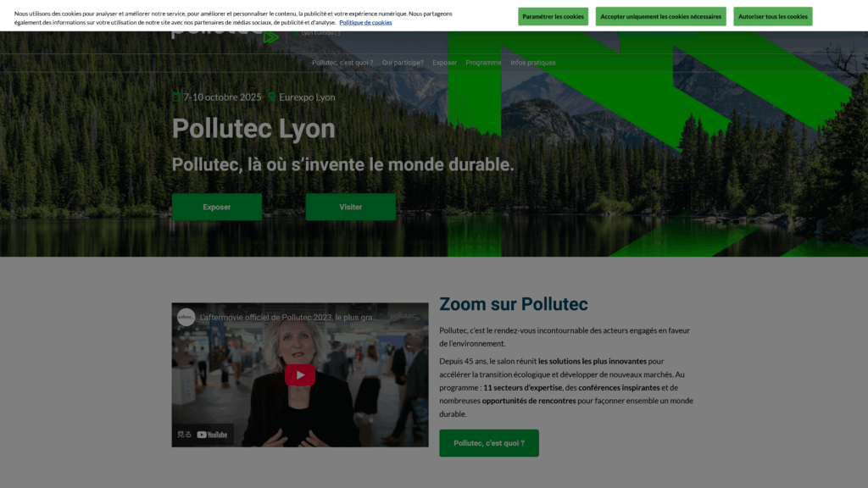Click the location pin icon beside Eurexpo Lyon

[272, 97]
